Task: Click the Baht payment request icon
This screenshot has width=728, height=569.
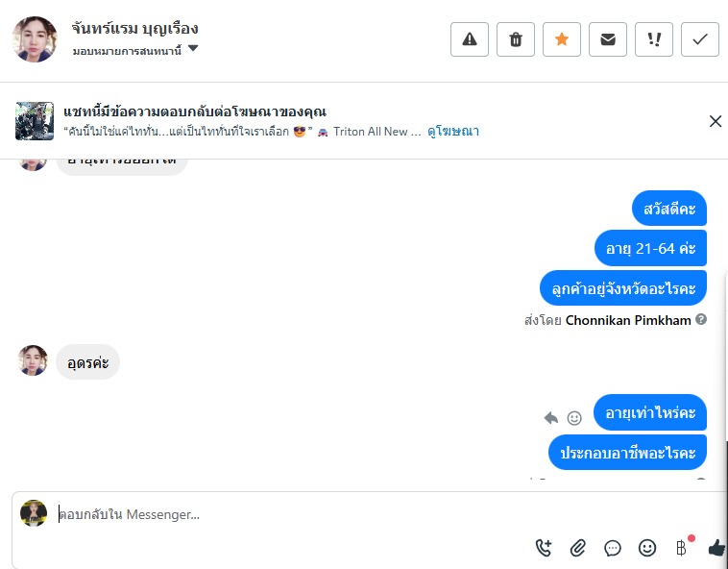Action: [682, 548]
